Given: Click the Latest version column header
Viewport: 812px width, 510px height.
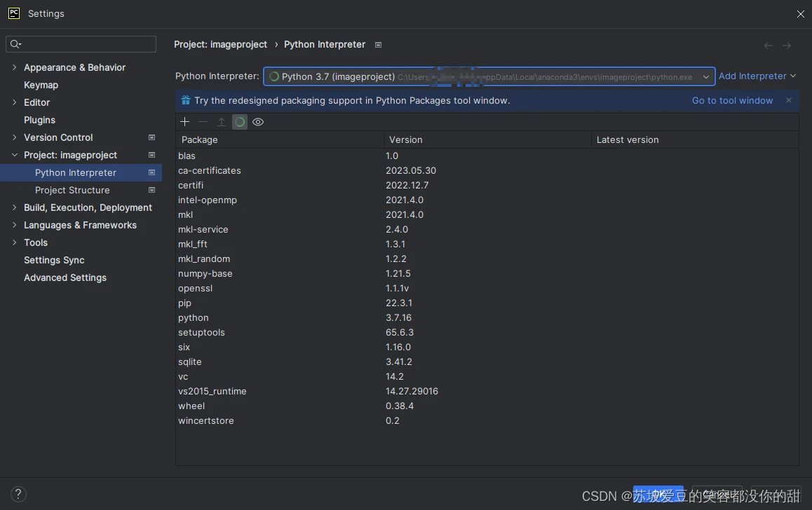Looking at the screenshot, I should [x=695, y=139].
